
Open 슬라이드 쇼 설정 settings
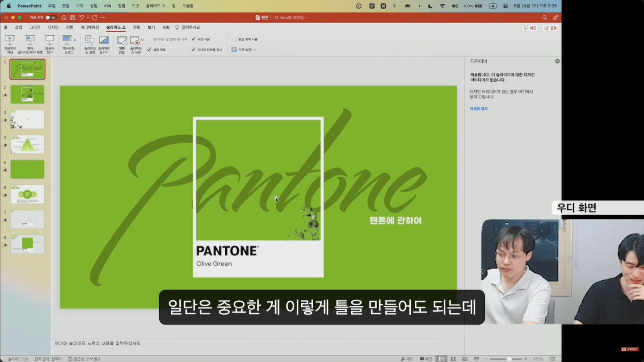point(90,44)
